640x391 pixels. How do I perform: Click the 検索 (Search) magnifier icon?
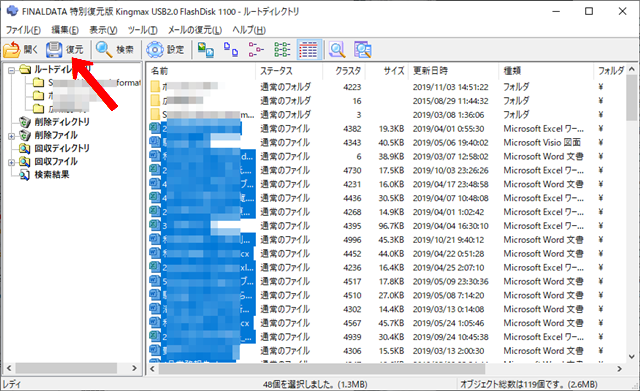point(104,49)
